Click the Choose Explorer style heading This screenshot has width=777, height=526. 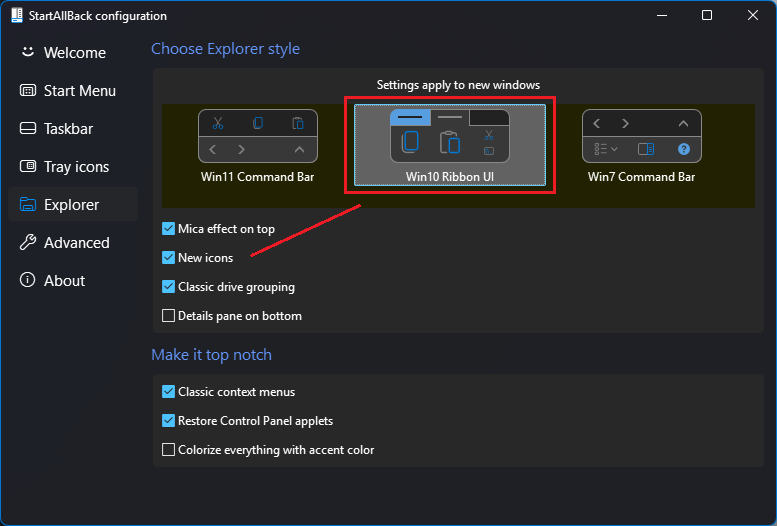click(x=225, y=49)
